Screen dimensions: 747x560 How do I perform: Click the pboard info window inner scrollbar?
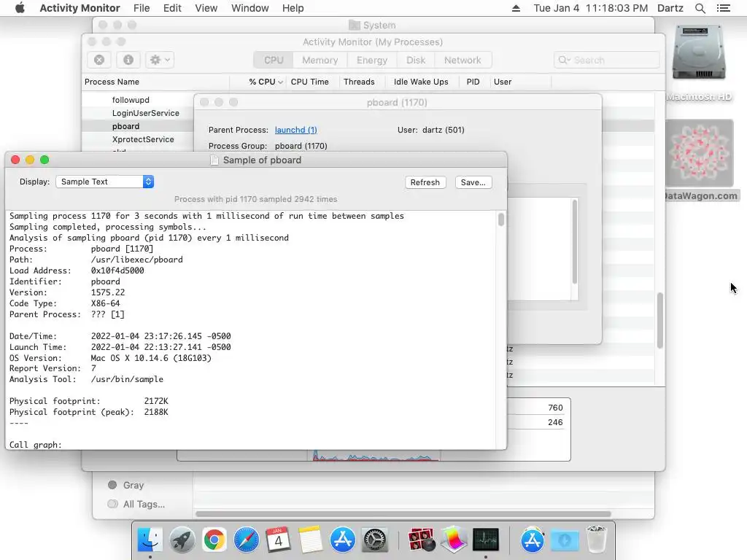click(x=575, y=242)
